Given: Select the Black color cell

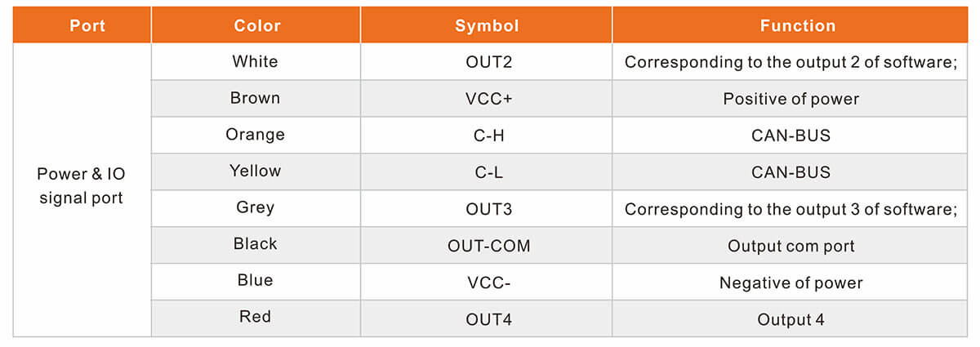Looking at the screenshot, I should coord(256,244).
